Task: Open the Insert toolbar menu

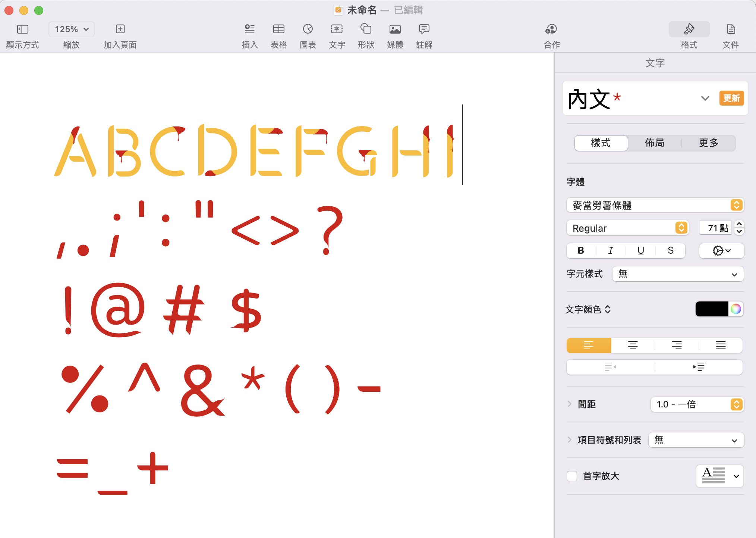Action: click(249, 29)
